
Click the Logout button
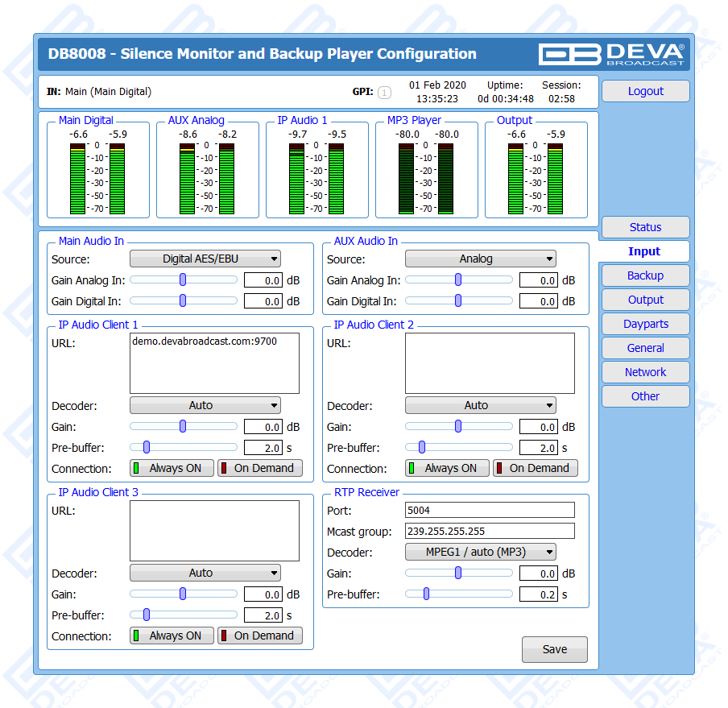[x=645, y=91]
